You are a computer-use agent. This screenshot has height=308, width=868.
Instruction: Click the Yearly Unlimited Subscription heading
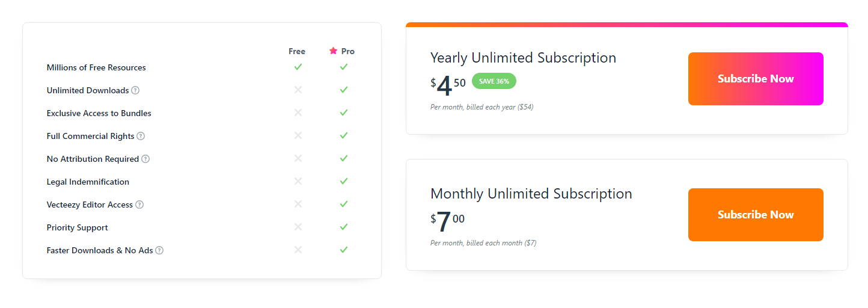(523, 58)
